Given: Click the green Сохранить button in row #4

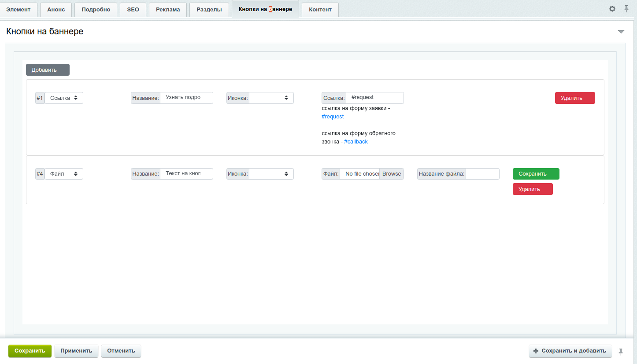Looking at the screenshot, I should point(536,174).
